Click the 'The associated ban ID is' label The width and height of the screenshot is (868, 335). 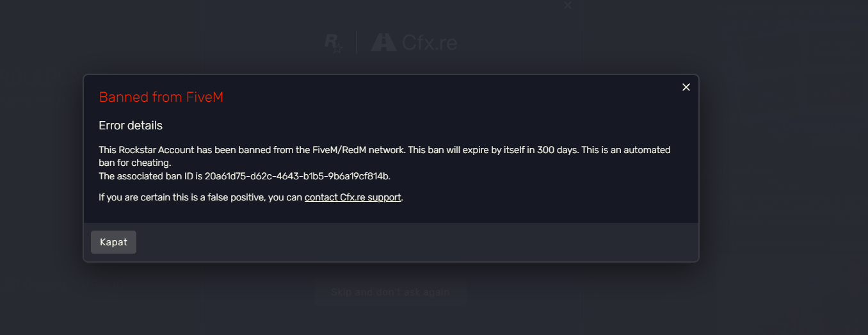[150, 176]
